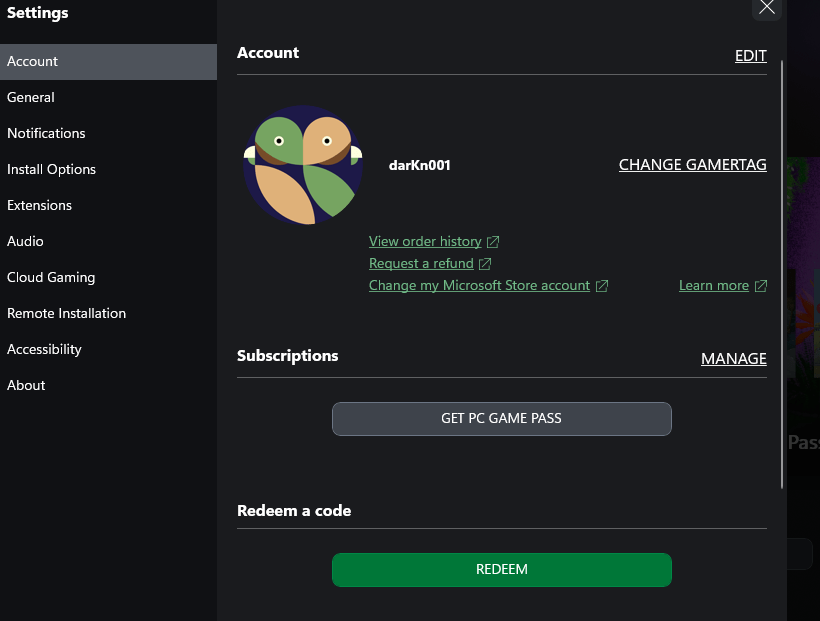Click the external-link icon next to Learn more
The width and height of the screenshot is (820, 621).
761,285
